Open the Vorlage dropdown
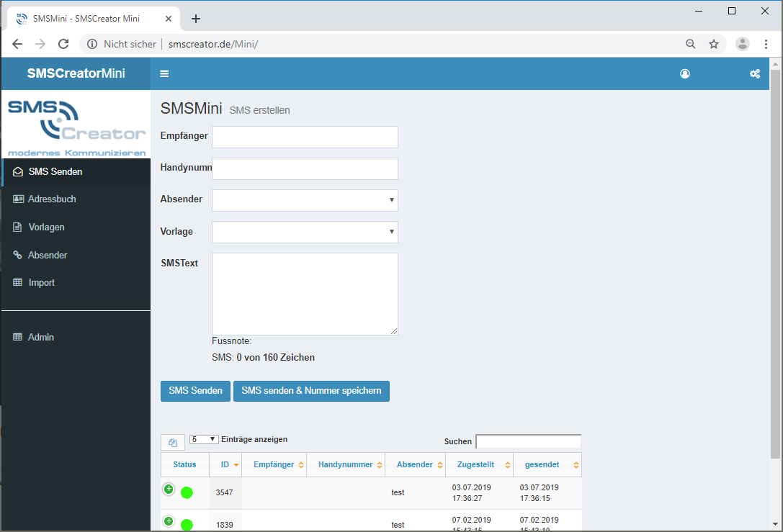 [x=305, y=232]
